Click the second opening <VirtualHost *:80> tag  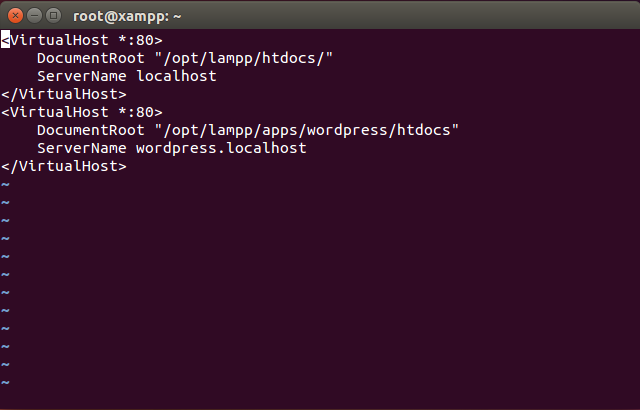[x=82, y=112]
